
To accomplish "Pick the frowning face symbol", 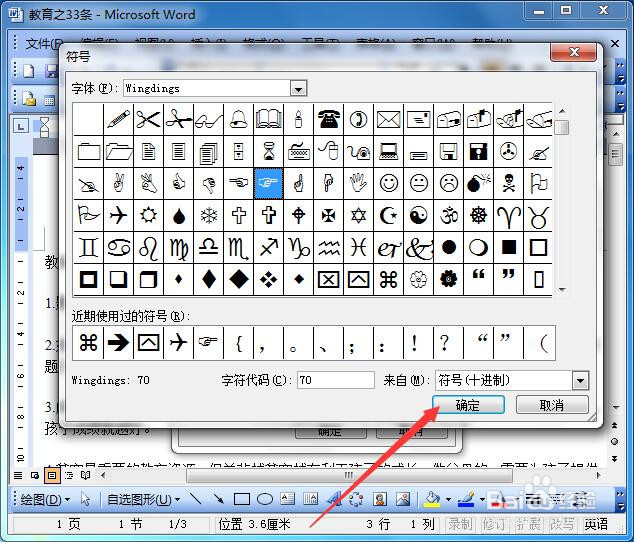I will [448, 184].
